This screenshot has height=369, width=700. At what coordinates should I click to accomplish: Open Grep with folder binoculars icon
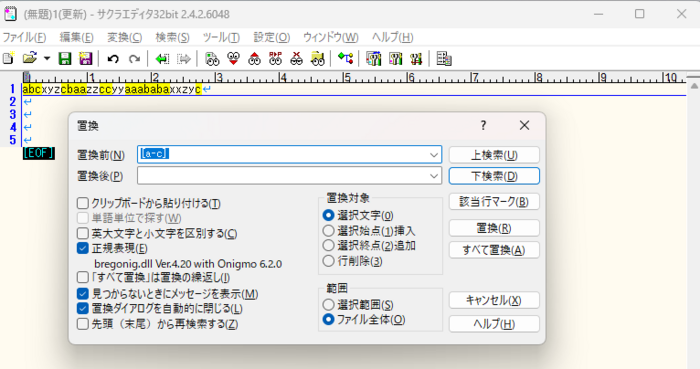pyautogui.click(x=318, y=58)
